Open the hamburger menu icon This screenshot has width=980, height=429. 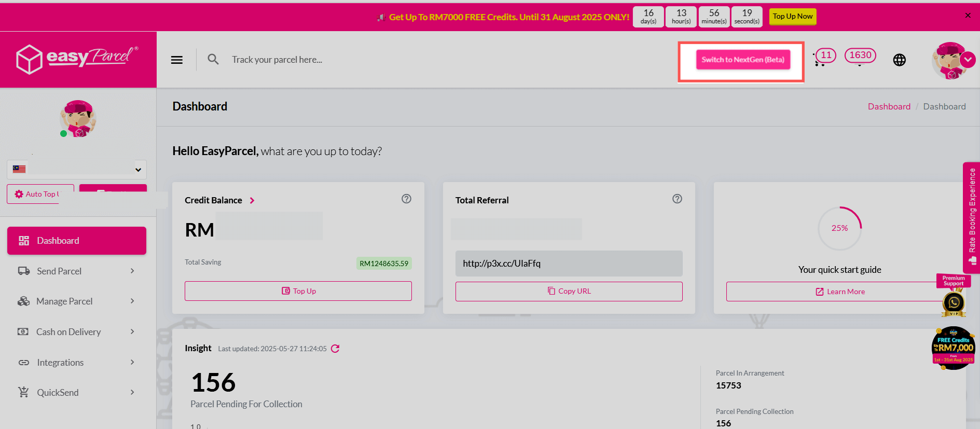pos(177,60)
